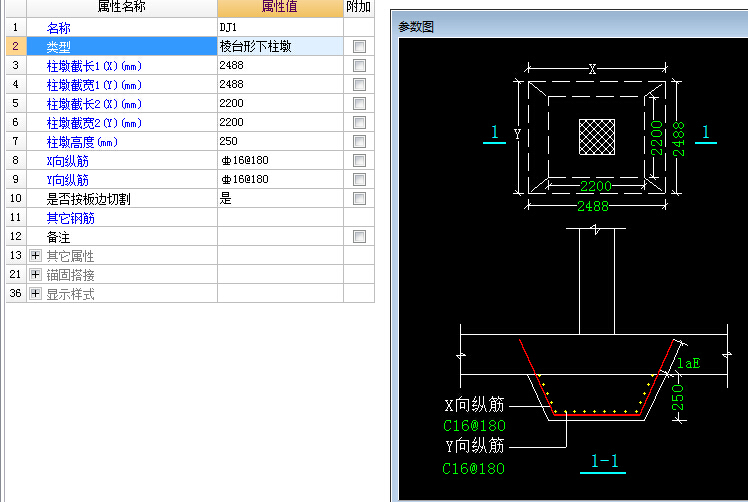
Task: Click C16@180 under X向纵筋 in diagram
Action: pos(474,425)
